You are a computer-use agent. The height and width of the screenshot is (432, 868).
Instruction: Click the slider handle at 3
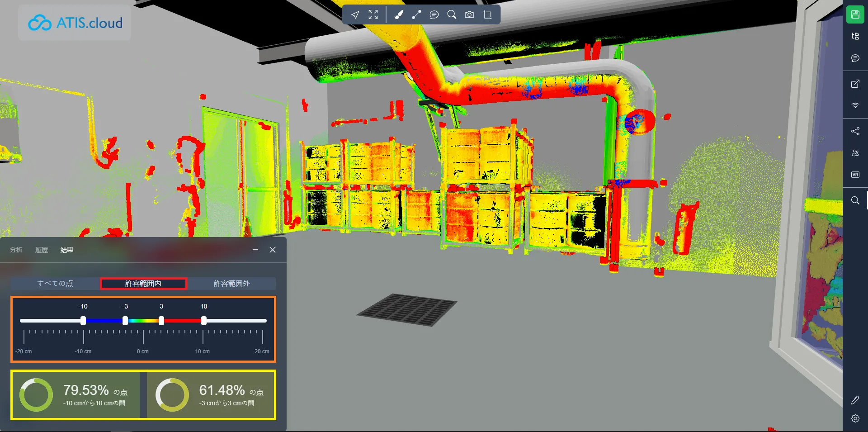click(x=161, y=321)
